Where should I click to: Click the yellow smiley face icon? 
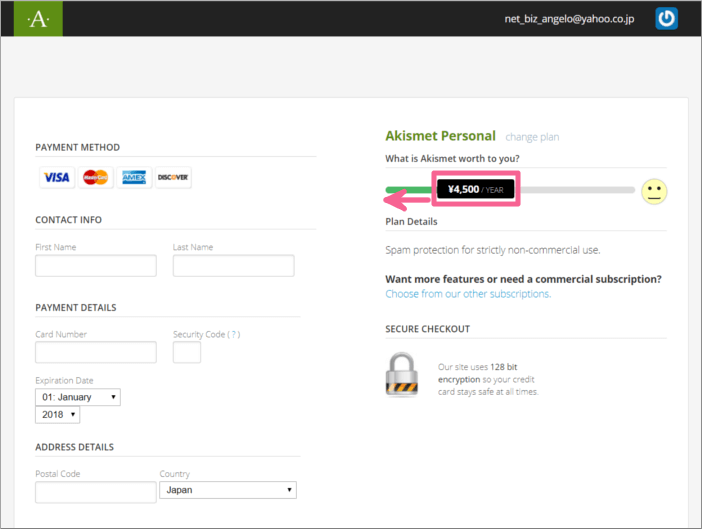coord(654,192)
